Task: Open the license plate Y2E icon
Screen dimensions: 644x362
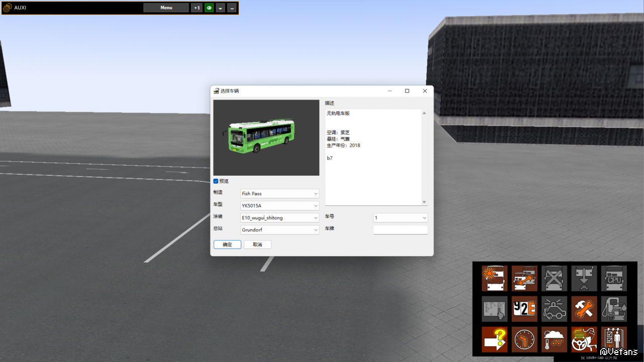Action: tap(524, 309)
